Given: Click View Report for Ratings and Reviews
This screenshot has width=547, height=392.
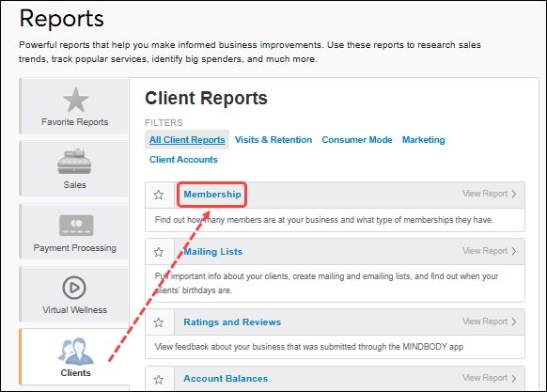Looking at the screenshot, I should pos(485,321).
